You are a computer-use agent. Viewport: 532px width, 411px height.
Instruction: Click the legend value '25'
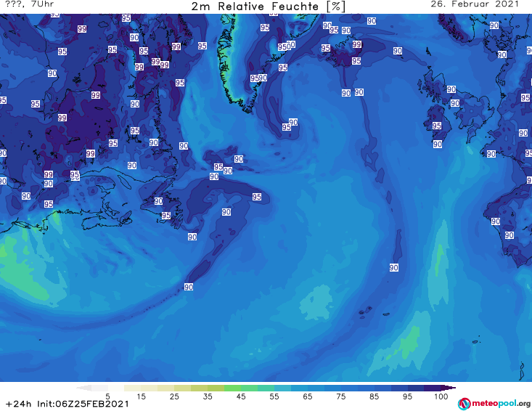[x=174, y=396]
